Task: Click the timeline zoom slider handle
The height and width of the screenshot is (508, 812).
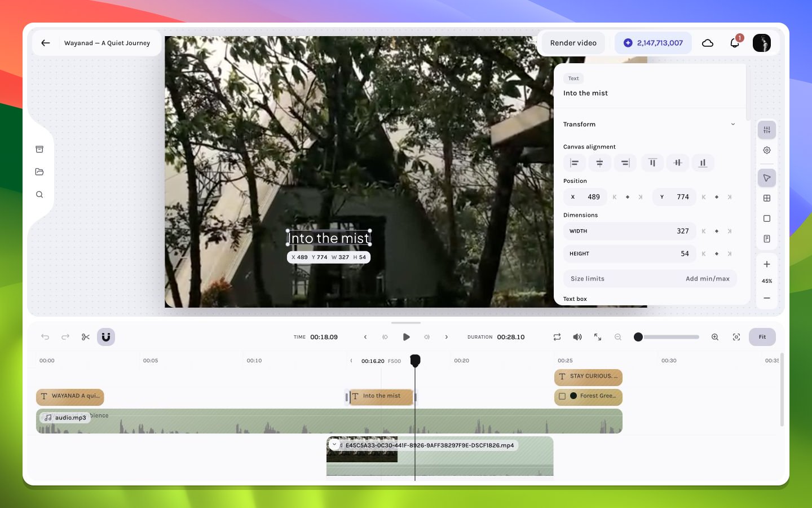Action: click(x=638, y=337)
